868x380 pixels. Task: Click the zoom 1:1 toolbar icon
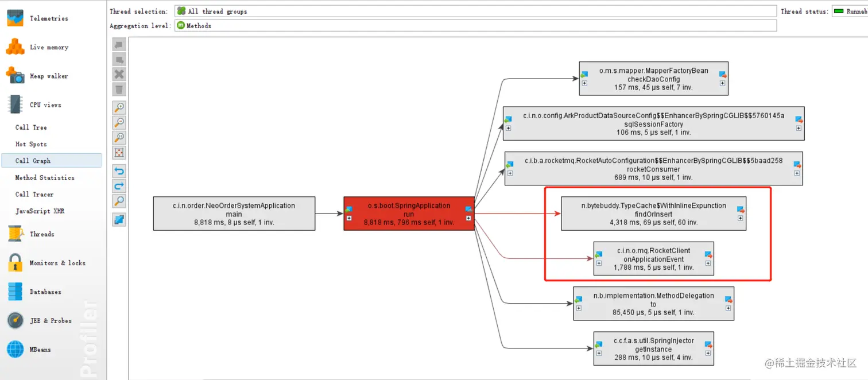119,138
